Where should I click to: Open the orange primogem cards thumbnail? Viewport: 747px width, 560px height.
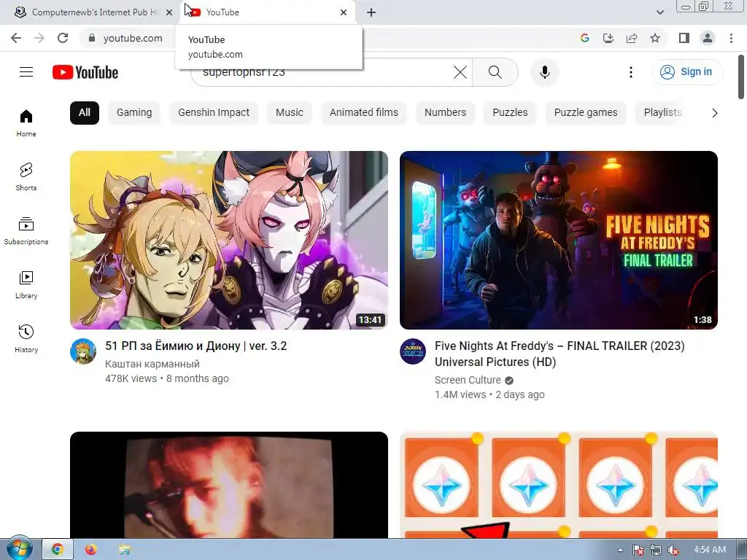[x=558, y=485]
